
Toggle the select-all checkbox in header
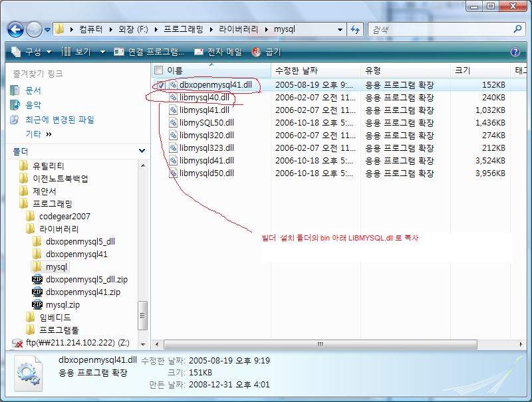[x=158, y=70]
